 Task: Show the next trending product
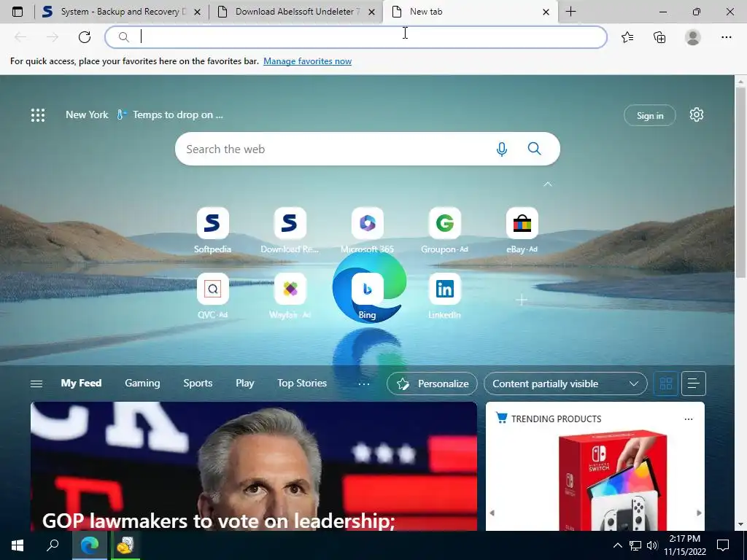point(699,513)
